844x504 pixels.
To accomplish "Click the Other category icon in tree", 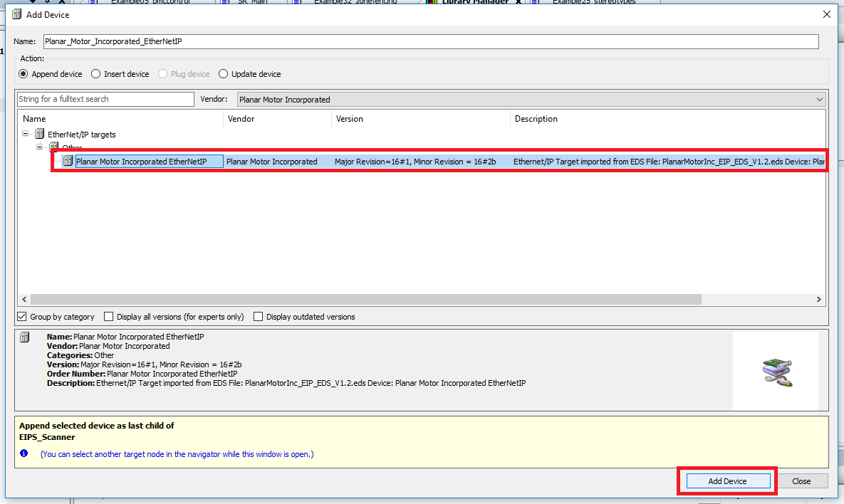I will click(x=53, y=147).
